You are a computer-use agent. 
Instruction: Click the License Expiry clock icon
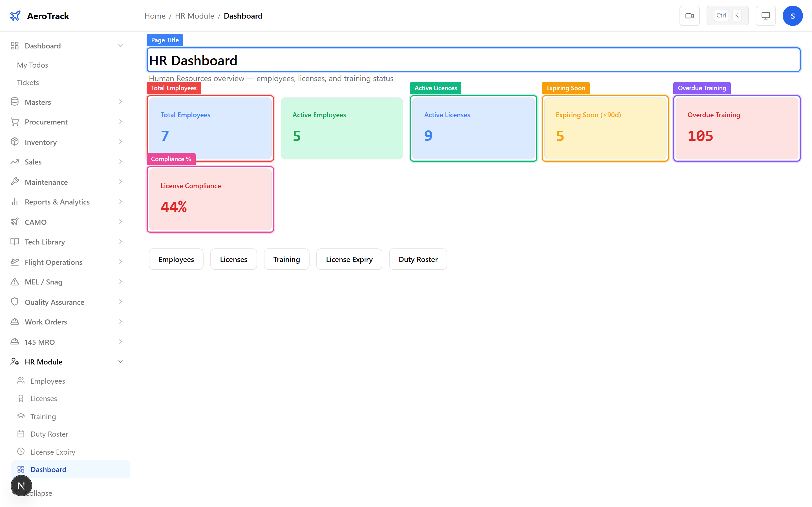(21, 452)
